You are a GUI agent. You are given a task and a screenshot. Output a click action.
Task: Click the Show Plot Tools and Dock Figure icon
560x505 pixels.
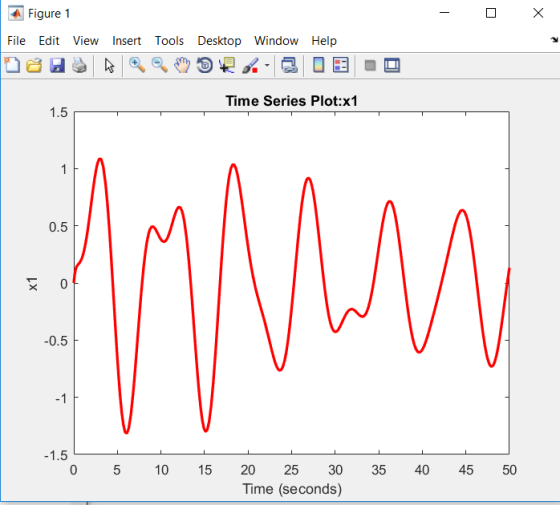(x=392, y=65)
